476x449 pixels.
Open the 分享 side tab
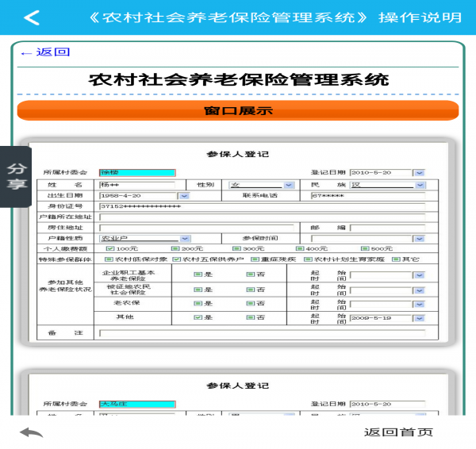pyautogui.click(x=16, y=177)
